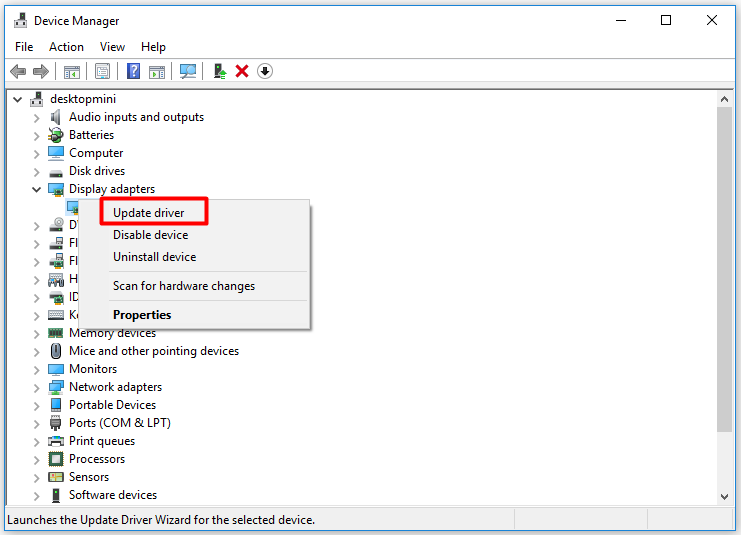Select the Mice and other pointing devices row
Viewport: 741px width, 535px height.
(x=154, y=351)
